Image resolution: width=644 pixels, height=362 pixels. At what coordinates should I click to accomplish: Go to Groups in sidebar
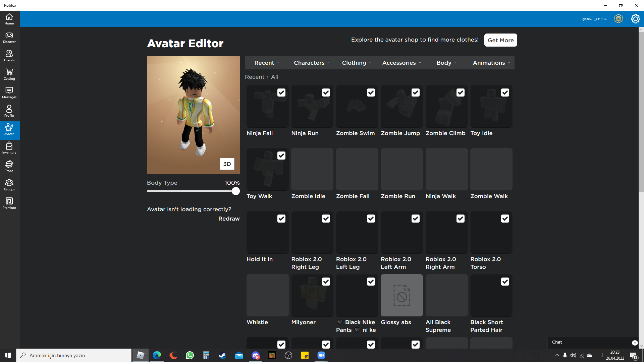[9, 185]
